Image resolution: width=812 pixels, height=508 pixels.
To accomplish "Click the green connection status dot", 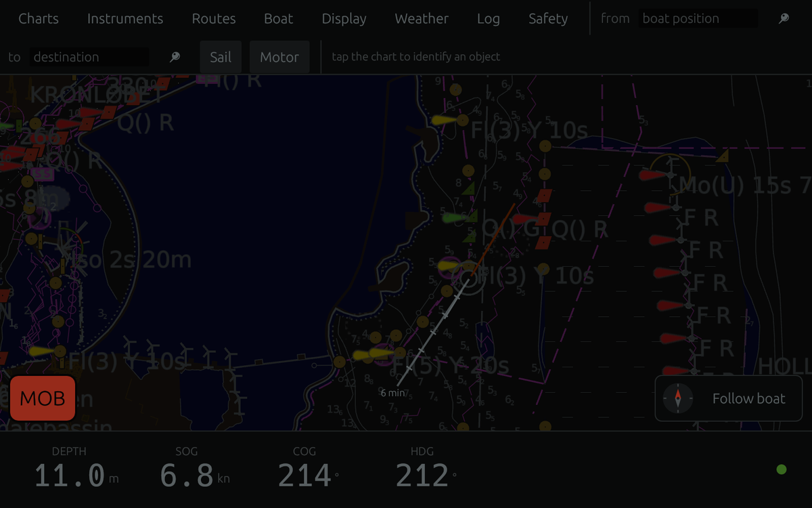I will pos(782,469).
